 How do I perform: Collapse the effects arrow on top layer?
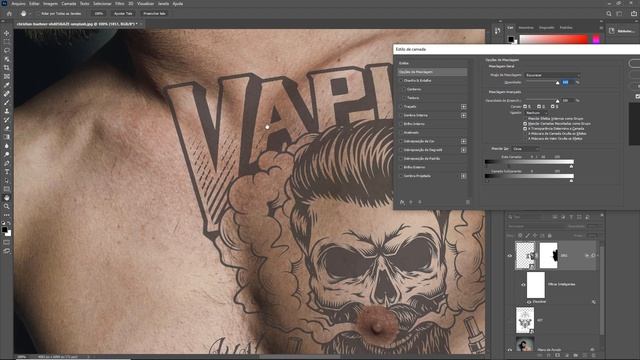point(598,256)
